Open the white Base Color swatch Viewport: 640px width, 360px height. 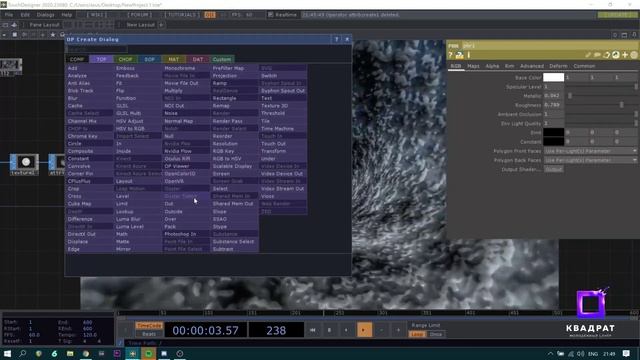point(553,77)
